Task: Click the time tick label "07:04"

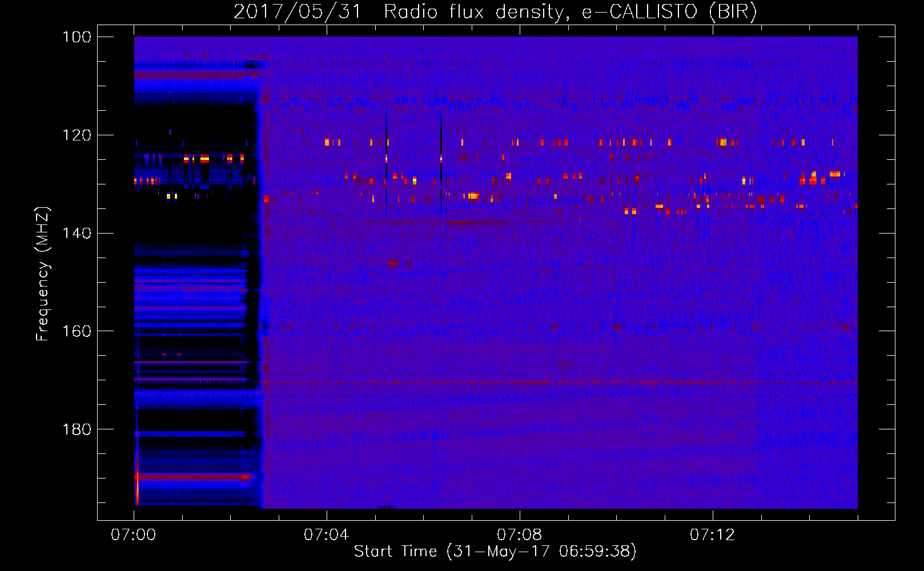Action: [x=327, y=535]
